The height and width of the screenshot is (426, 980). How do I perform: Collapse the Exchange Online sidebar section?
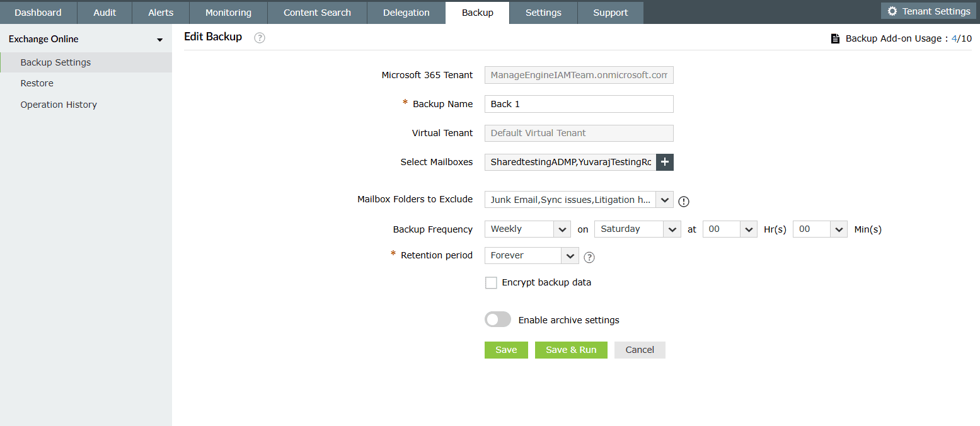point(160,40)
